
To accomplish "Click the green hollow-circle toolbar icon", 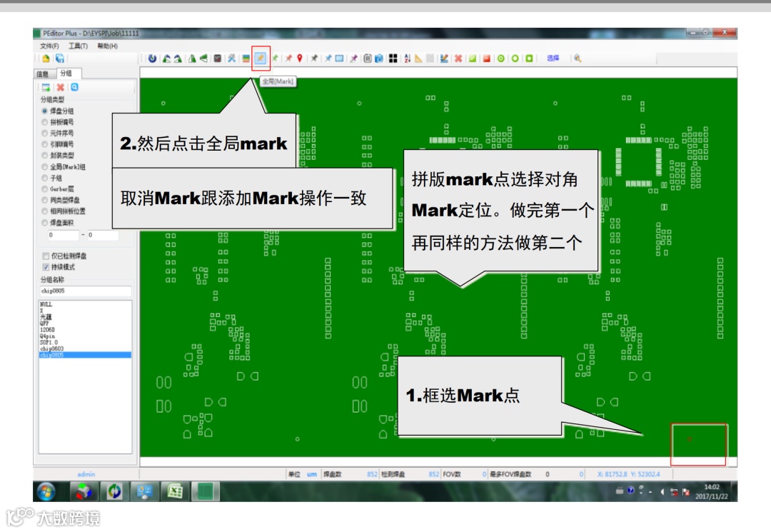I will (515, 58).
